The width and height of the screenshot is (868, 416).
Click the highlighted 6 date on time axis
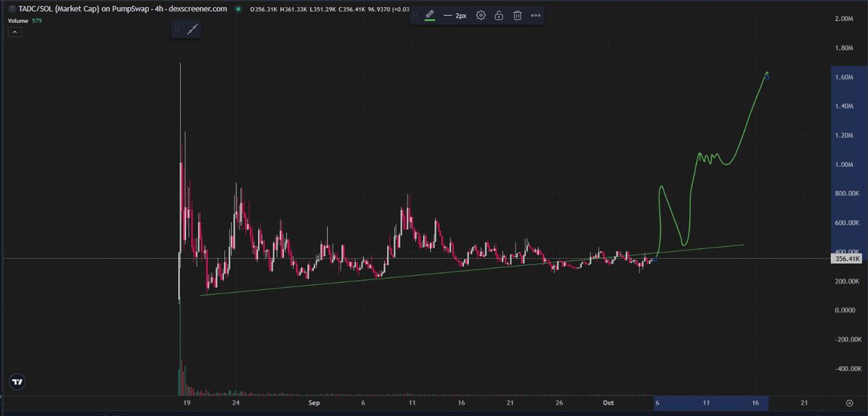(657, 402)
